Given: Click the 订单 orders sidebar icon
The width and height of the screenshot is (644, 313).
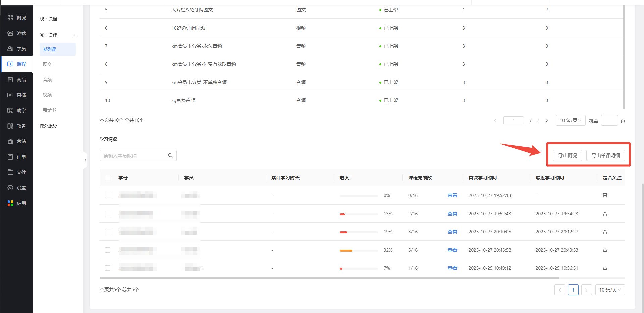Looking at the screenshot, I should click(x=10, y=157).
